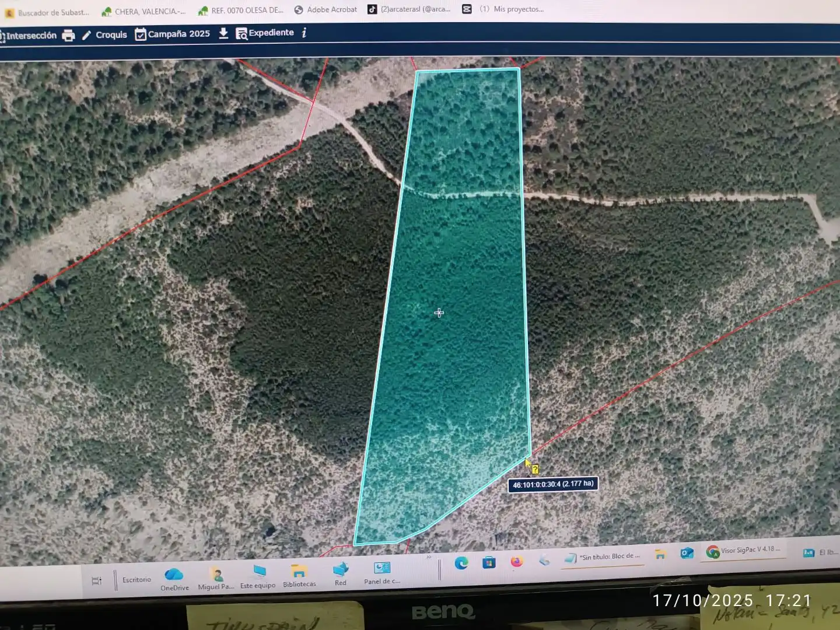Open OneDrive from taskbar

[174, 580]
